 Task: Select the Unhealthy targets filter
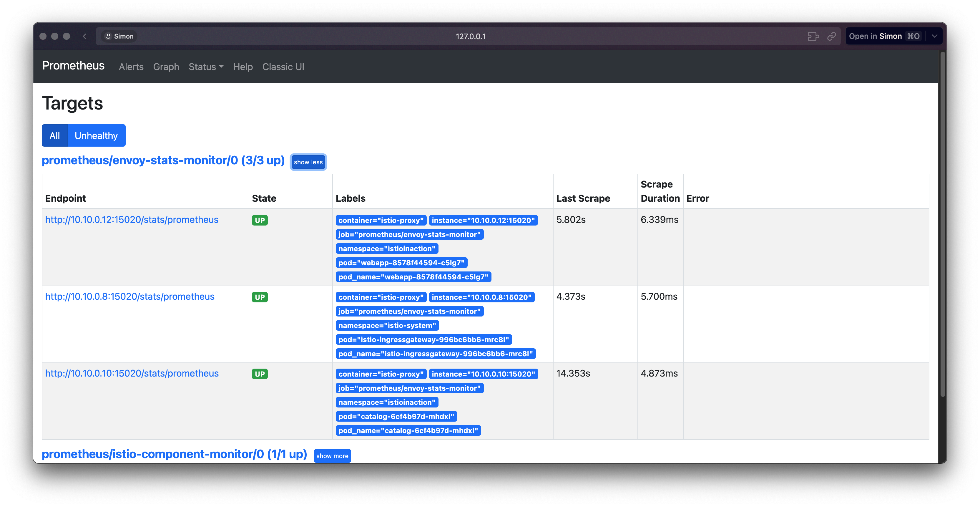96,135
